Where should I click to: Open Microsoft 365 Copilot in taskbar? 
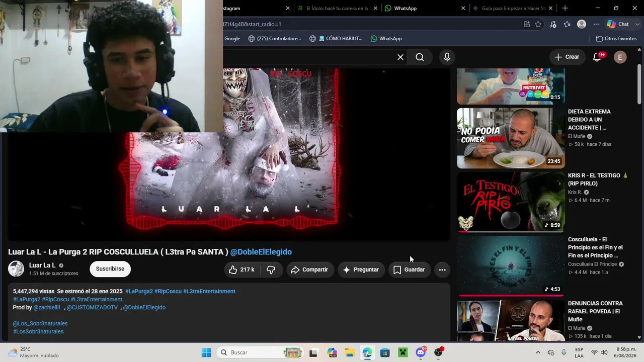point(332,352)
